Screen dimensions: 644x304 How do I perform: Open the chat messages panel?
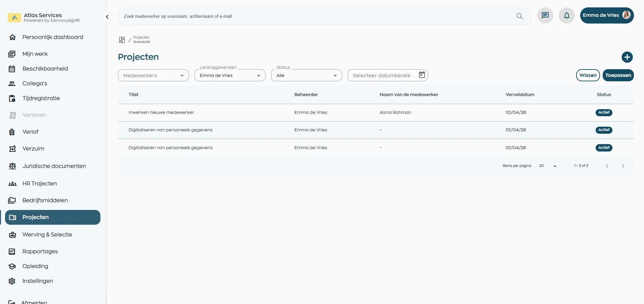[x=545, y=15]
